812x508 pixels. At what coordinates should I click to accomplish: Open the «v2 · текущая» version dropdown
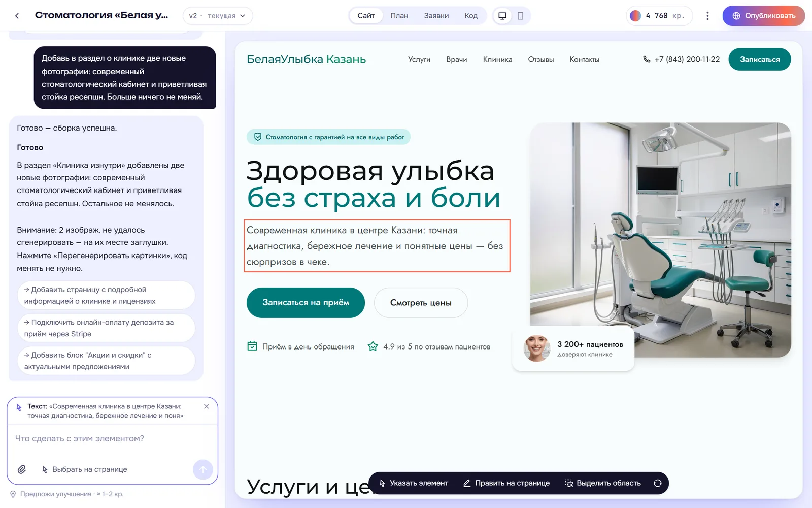tap(218, 16)
